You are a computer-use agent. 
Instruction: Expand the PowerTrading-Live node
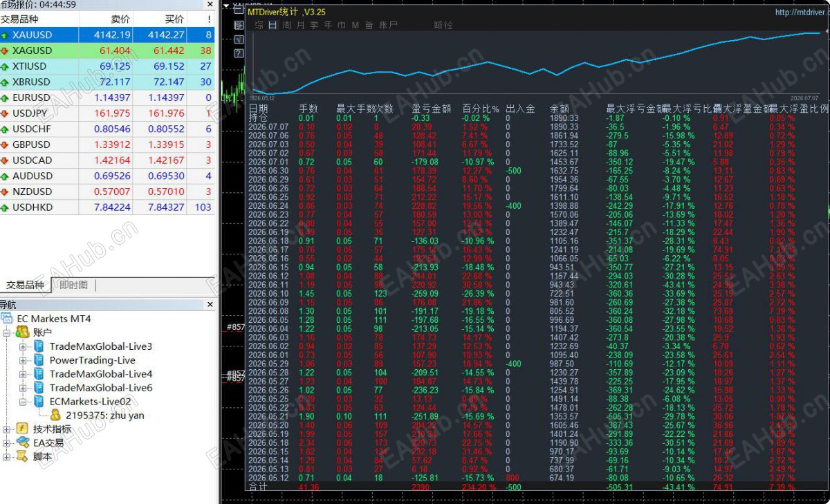pos(23,360)
